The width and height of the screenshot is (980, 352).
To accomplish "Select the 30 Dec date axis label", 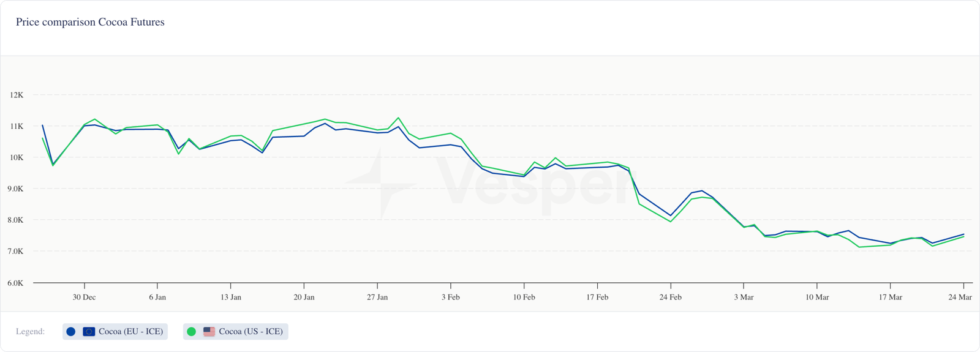I will 84,297.
